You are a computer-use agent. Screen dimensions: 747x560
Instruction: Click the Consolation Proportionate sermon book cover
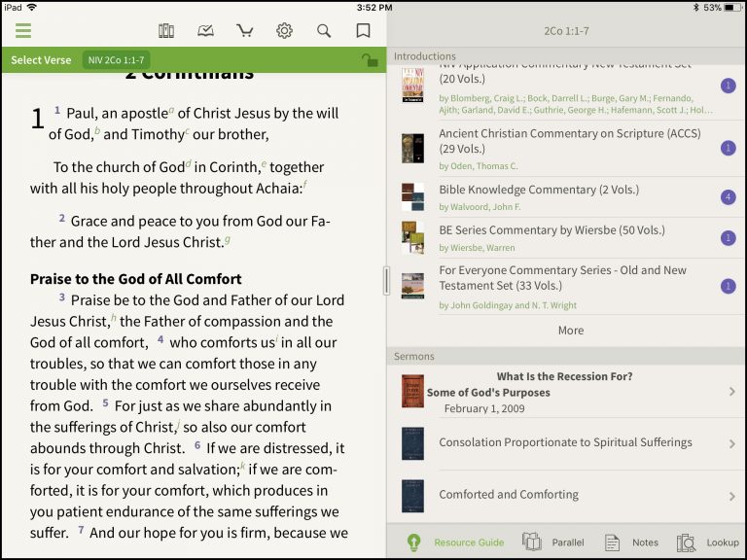[x=412, y=443]
